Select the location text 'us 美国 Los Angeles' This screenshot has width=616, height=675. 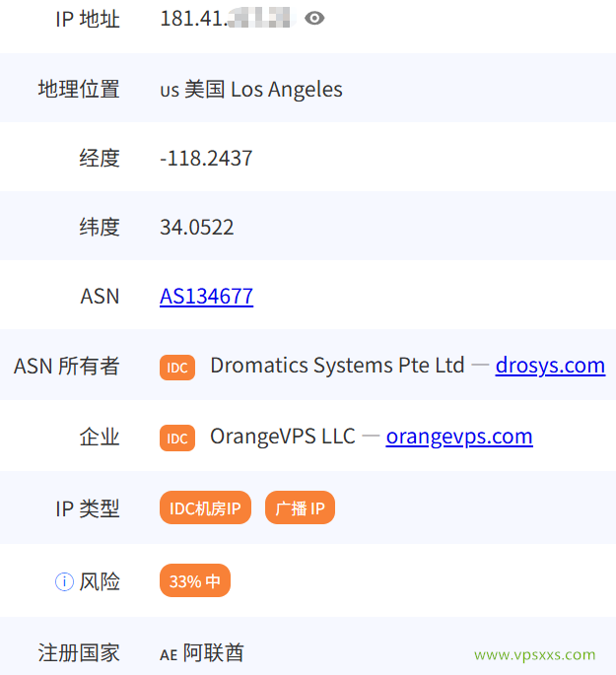(x=251, y=90)
